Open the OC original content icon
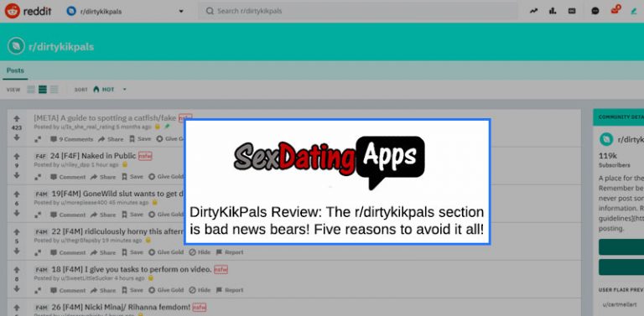 (x=572, y=11)
